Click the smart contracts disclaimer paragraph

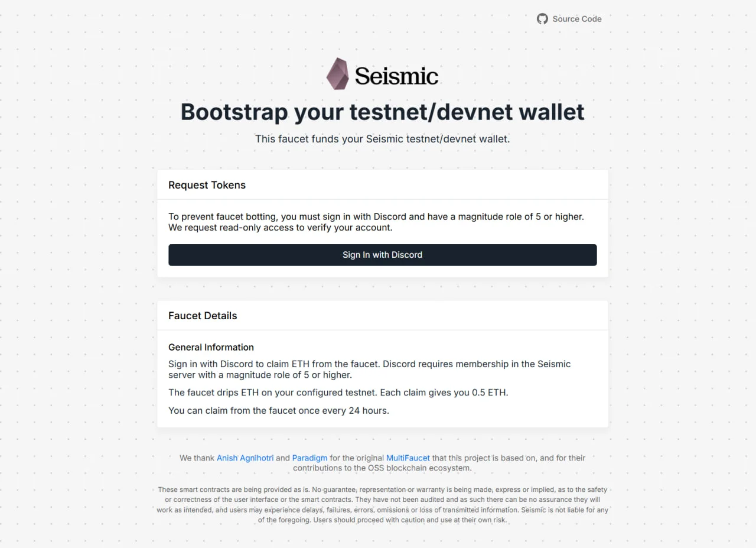tap(383, 505)
